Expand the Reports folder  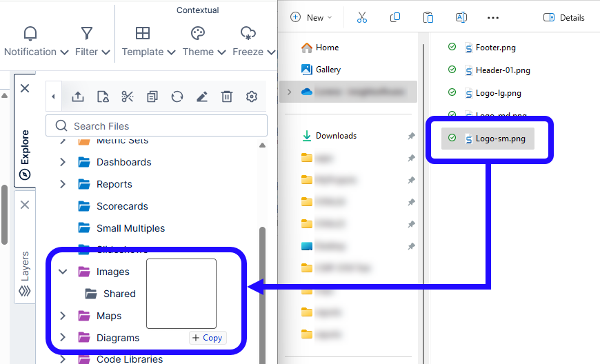(63, 184)
